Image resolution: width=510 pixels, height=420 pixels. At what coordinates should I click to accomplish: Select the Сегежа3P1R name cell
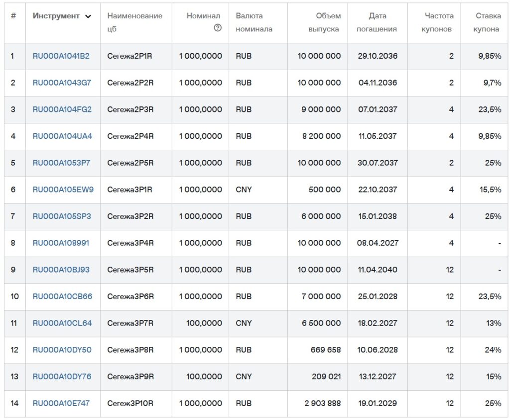coord(130,189)
